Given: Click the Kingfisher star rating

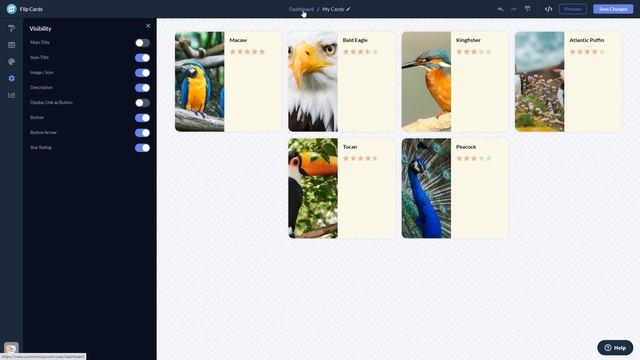Looking at the screenshot, I should click(x=474, y=51).
